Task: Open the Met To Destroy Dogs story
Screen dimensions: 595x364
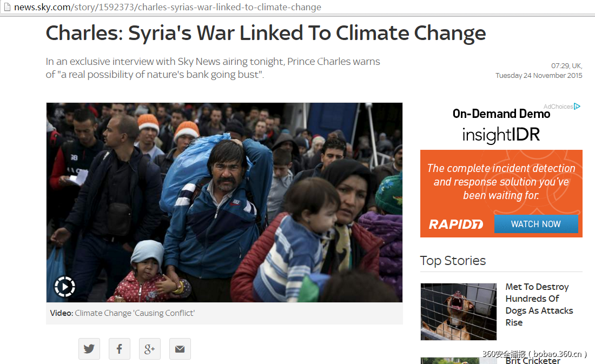Action: 539,305
